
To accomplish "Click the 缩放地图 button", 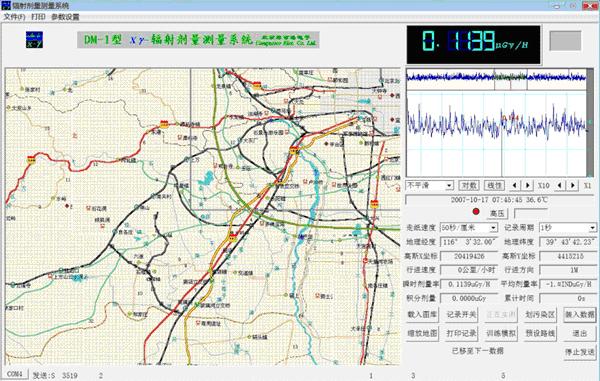I will (422, 333).
